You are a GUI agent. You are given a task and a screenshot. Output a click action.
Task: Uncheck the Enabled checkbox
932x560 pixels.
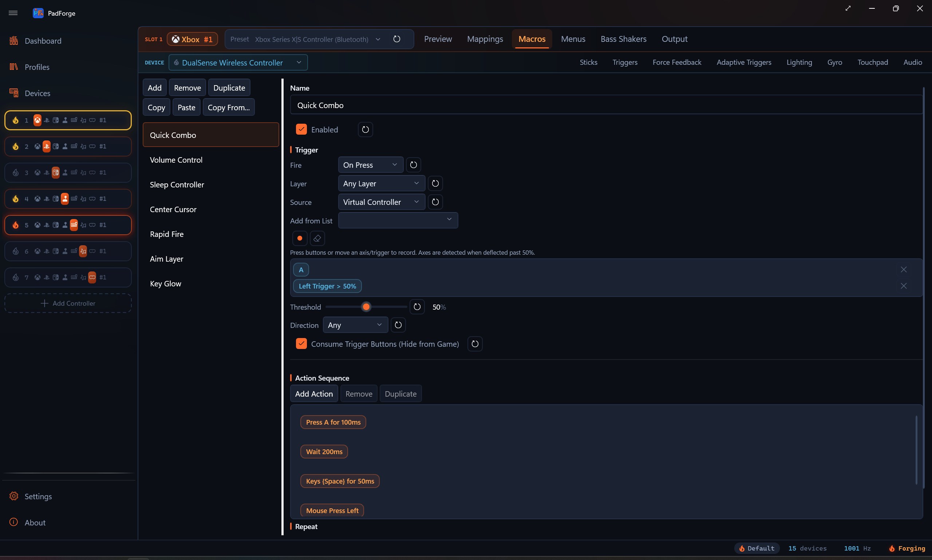[301, 130]
